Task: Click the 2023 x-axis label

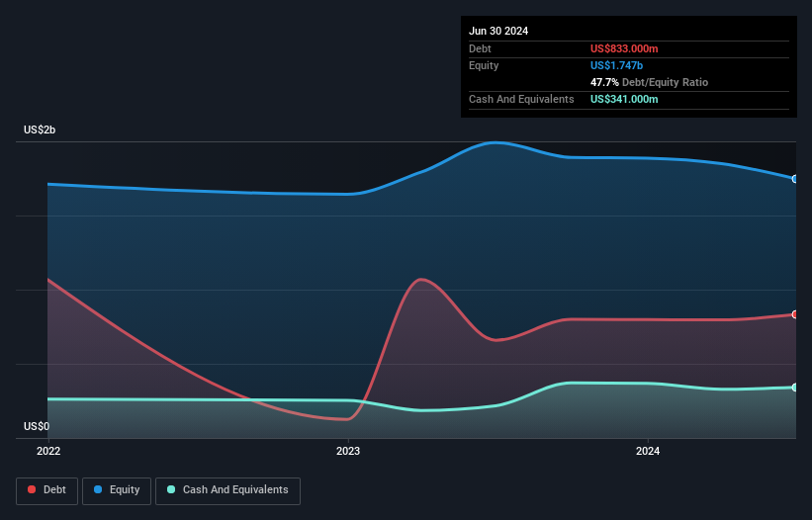Action: pyautogui.click(x=348, y=451)
